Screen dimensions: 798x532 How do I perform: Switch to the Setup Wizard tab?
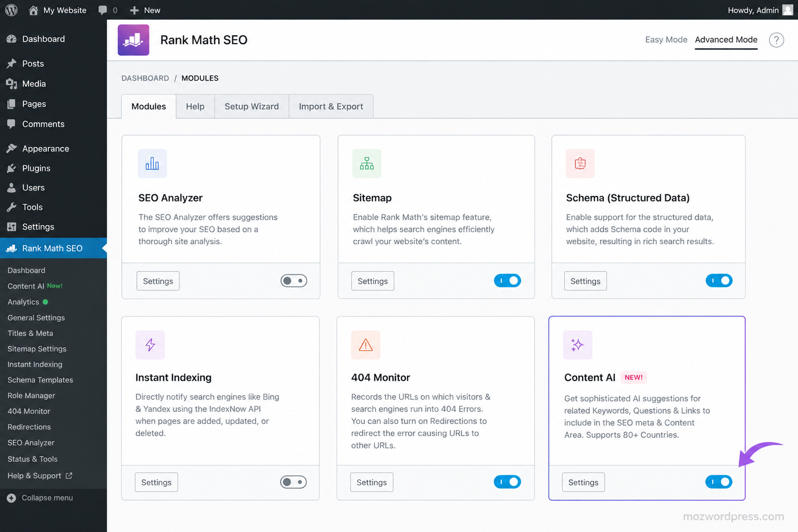251,107
